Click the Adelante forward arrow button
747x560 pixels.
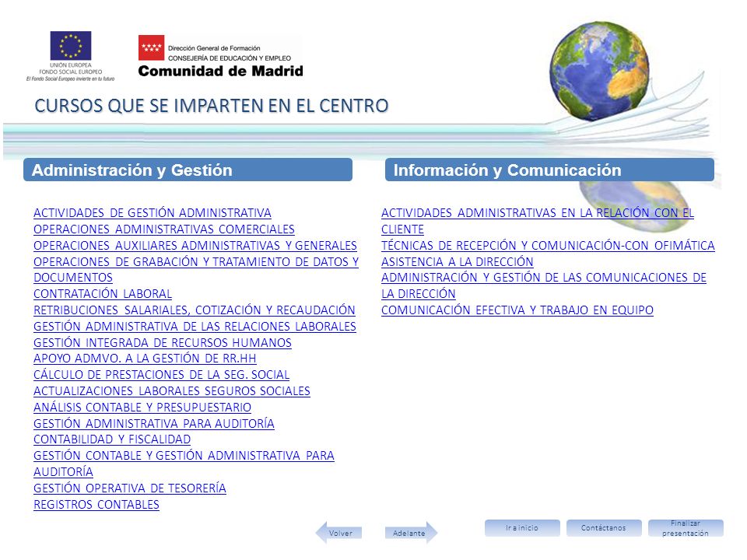click(x=411, y=532)
